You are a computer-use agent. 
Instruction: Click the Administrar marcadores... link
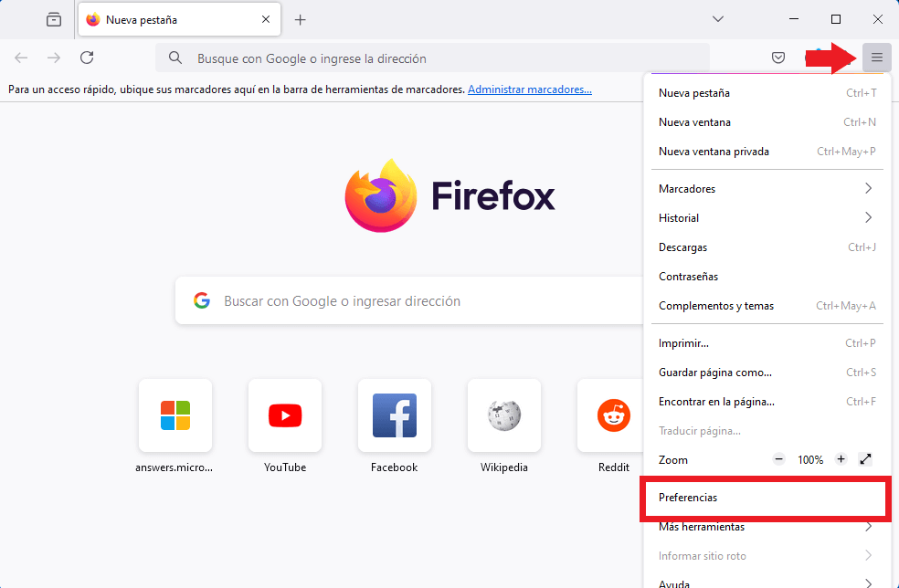click(x=530, y=89)
